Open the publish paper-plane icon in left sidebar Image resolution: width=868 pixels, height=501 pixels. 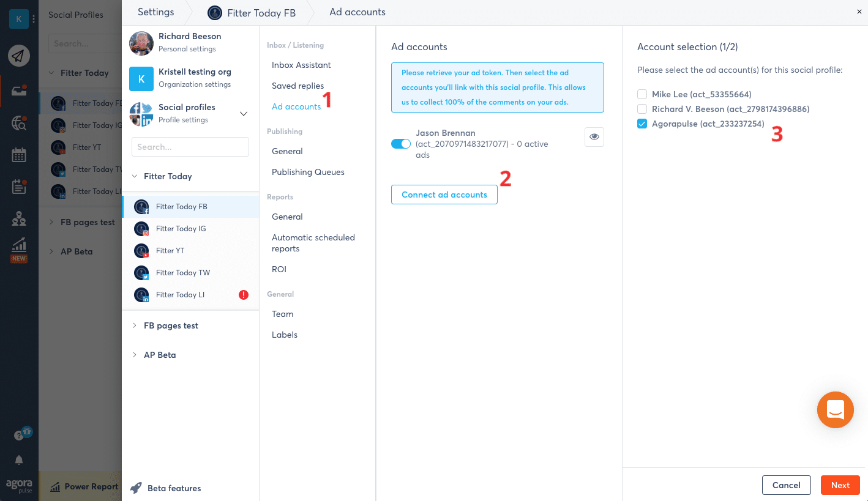click(x=19, y=56)
